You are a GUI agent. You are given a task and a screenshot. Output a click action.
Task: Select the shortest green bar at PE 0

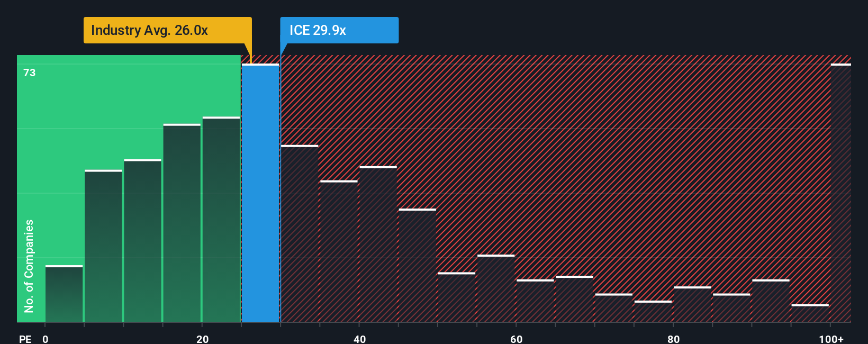pos(64,294)
